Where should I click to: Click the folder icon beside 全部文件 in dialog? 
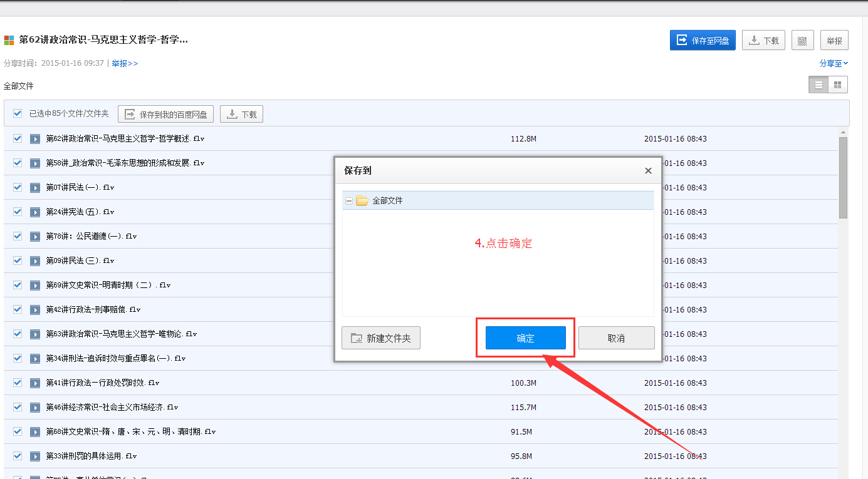362,200
